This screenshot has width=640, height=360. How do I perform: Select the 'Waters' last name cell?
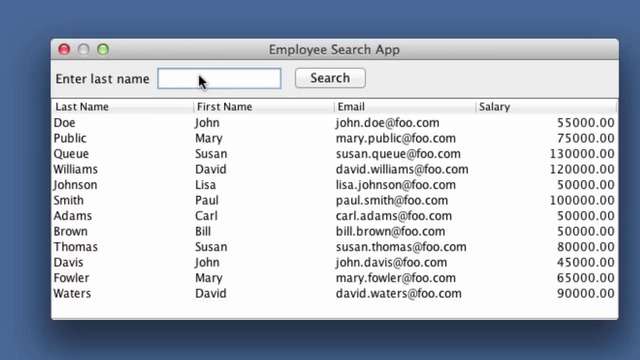click(72, 293)
